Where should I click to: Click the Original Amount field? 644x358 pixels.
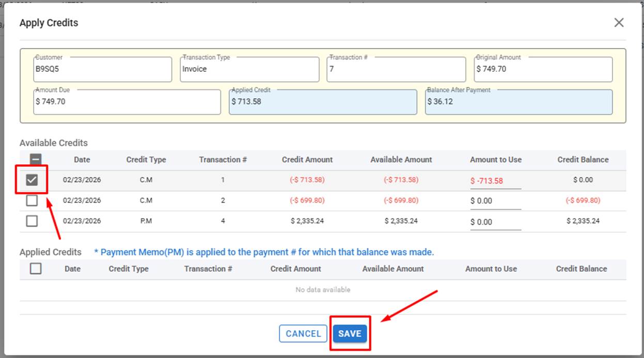[543, 69]
